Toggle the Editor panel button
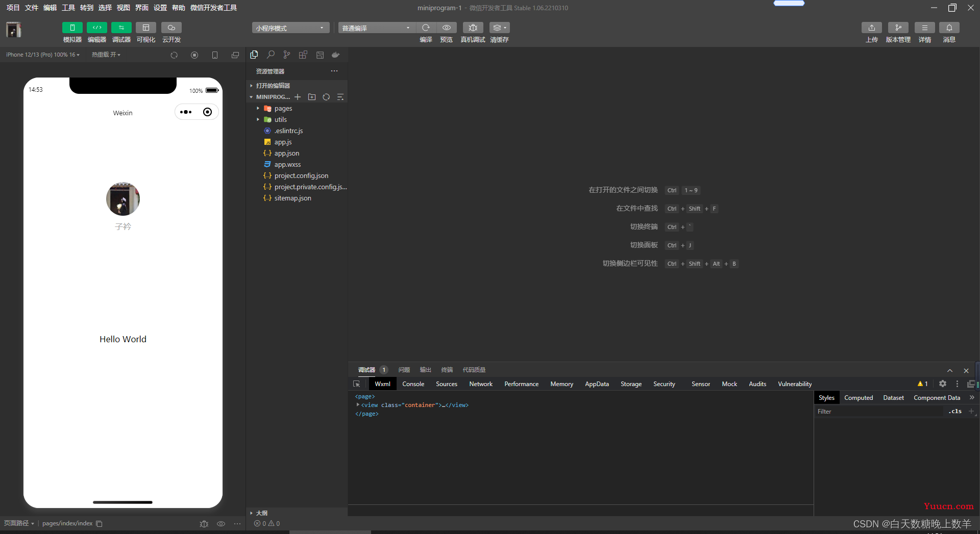Viewport: 980px width, 534px height. [x=96, y=28]
